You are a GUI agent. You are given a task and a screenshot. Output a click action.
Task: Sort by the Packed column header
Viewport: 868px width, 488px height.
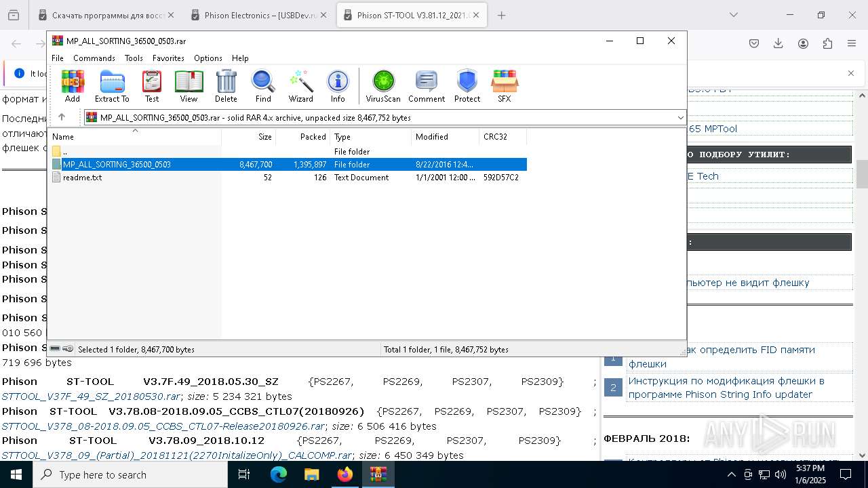coord(303,136)
